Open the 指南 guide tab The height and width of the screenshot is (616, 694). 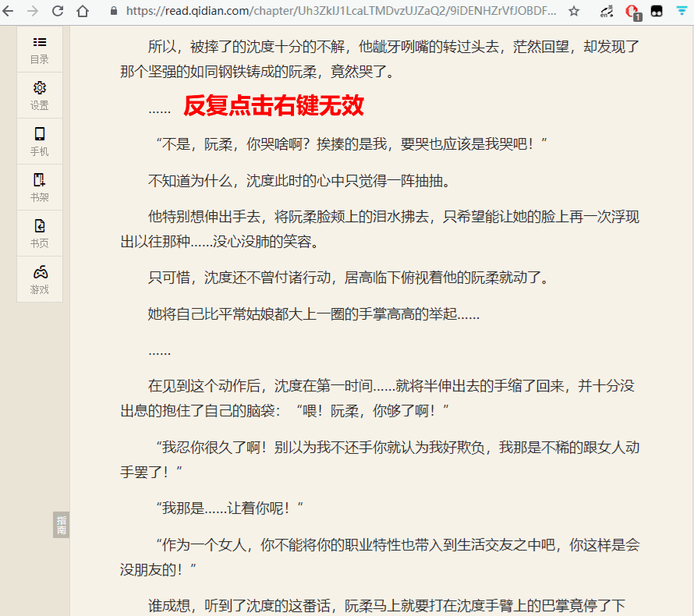(62, 525)
